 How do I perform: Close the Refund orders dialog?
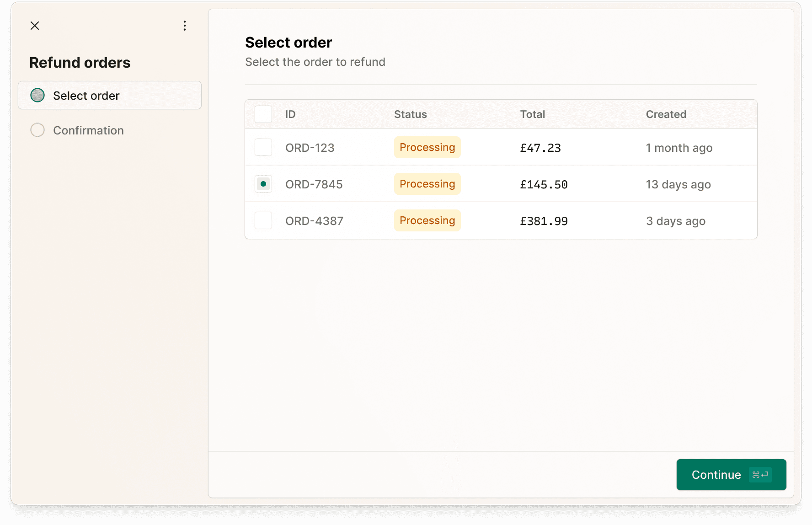tap(35, 26)
